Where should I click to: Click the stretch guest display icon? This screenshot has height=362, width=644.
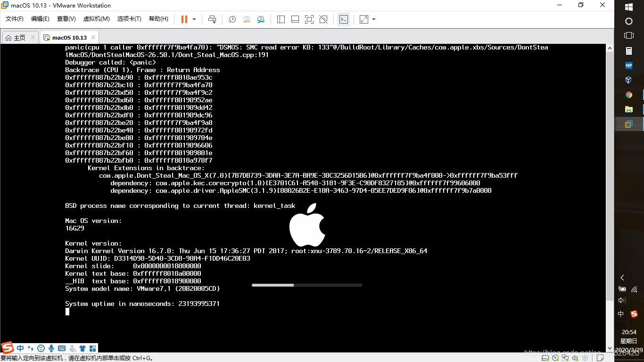tap(364, 19)
